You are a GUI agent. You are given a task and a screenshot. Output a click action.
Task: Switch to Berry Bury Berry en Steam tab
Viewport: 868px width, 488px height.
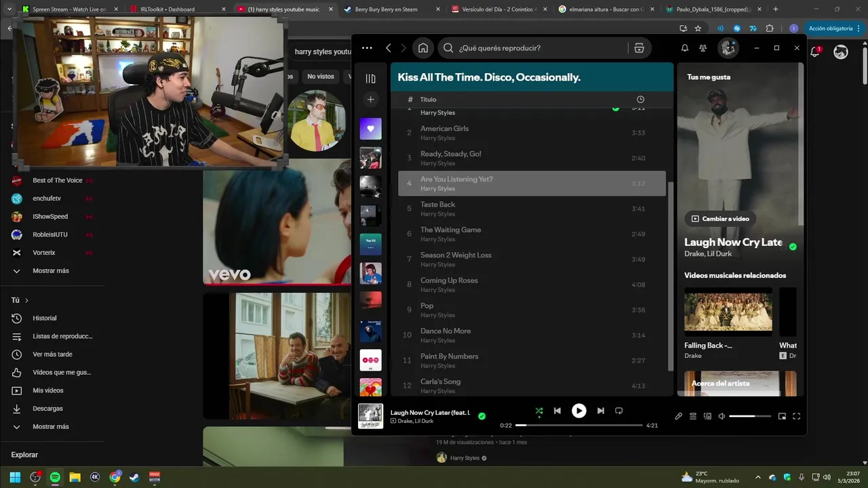(x=391, y=9)
